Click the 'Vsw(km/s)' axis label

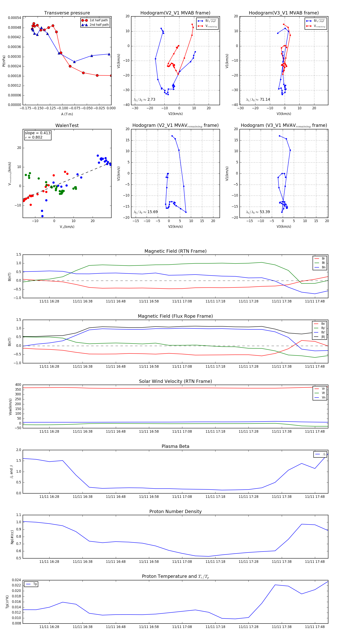point(10,407)
